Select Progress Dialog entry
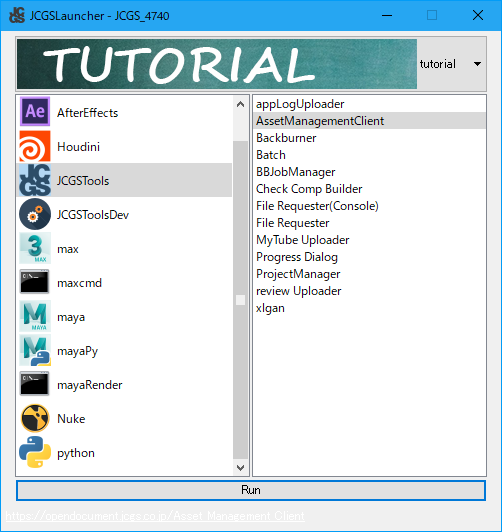The height and width of the screenshot is (532, 502). click(x=369, y=257)
